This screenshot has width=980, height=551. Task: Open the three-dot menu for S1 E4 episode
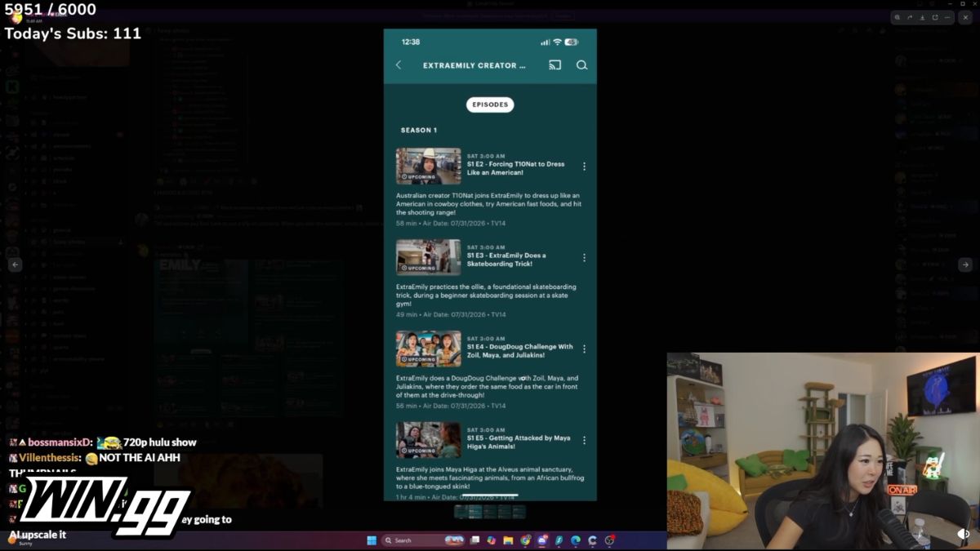pyautogui.click(x=584, y=349)
